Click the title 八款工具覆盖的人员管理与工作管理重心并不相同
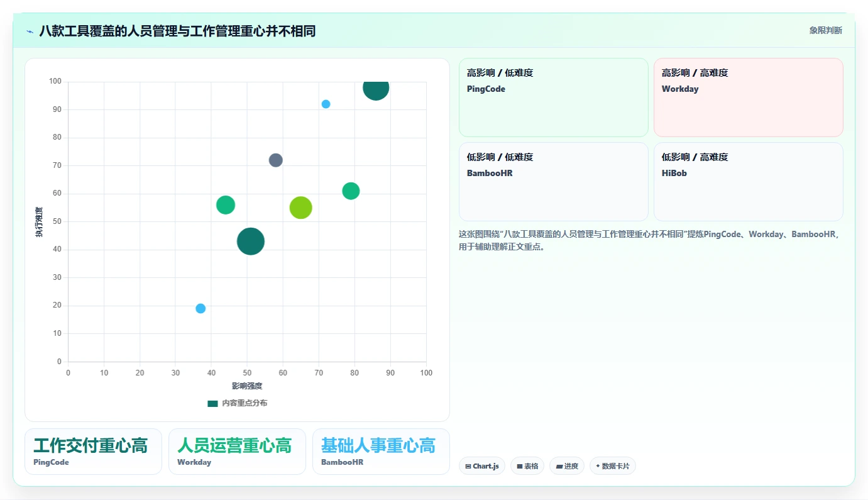This screenshot has width=868, height=500. [x=177, y=31]
